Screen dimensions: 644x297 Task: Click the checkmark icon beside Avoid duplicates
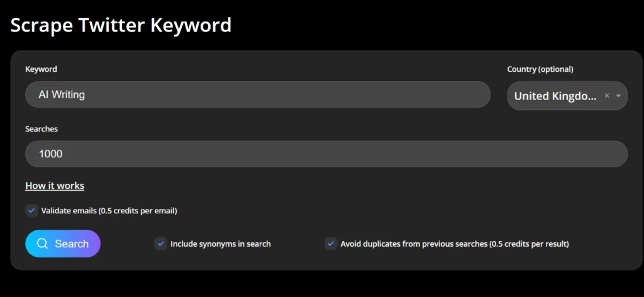coord(331,244)
